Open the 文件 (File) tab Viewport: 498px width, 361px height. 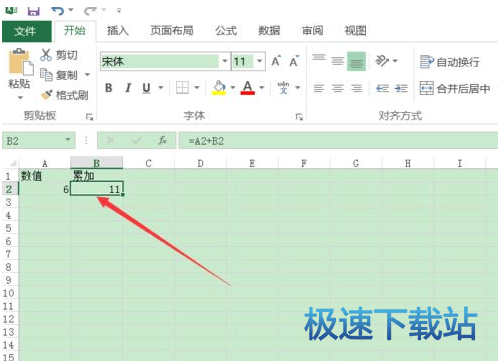point(27,31)
